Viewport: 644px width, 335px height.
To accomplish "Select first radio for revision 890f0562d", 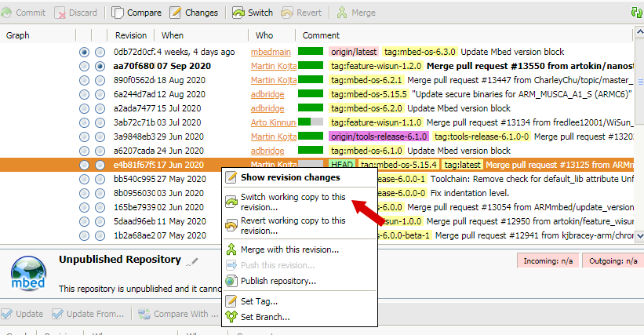I will pos(84,81).
